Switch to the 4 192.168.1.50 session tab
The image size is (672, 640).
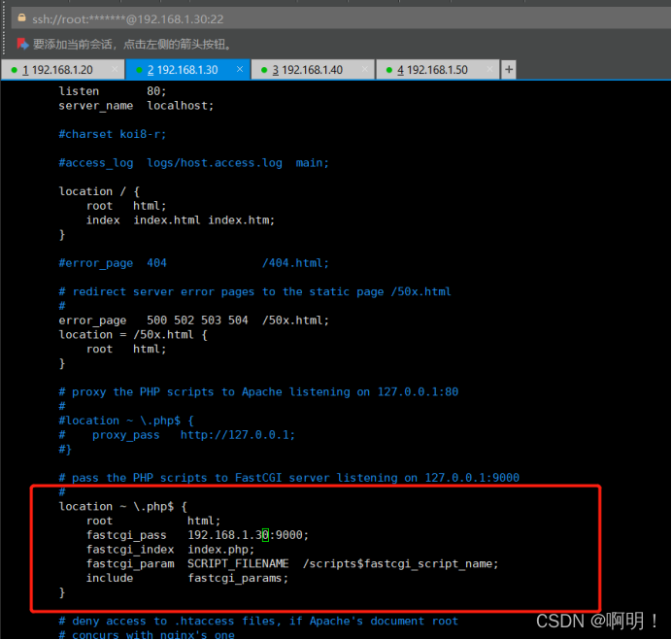(438, 70)
